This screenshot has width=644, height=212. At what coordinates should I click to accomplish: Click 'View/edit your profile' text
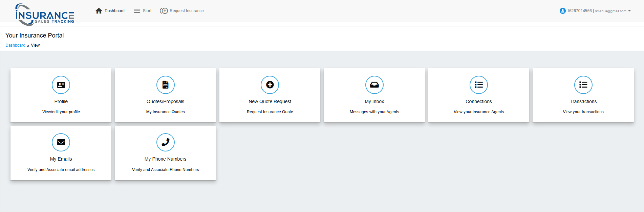[61, 112]
